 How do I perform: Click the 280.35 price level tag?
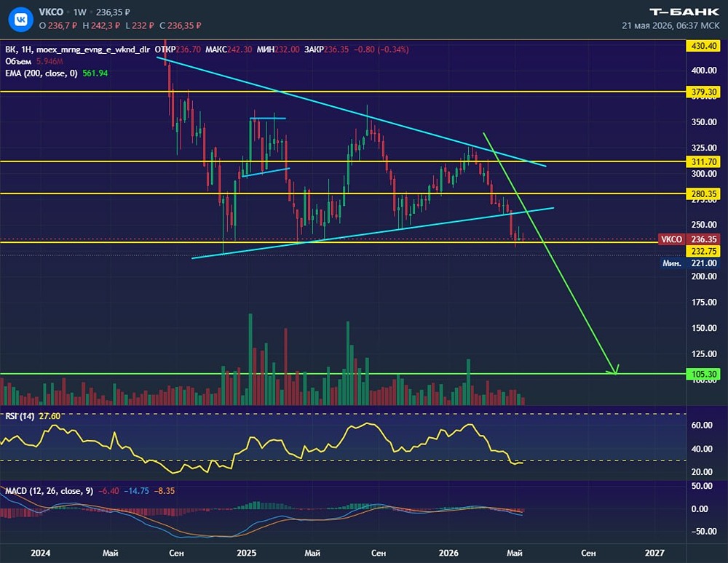click(703, 194)
